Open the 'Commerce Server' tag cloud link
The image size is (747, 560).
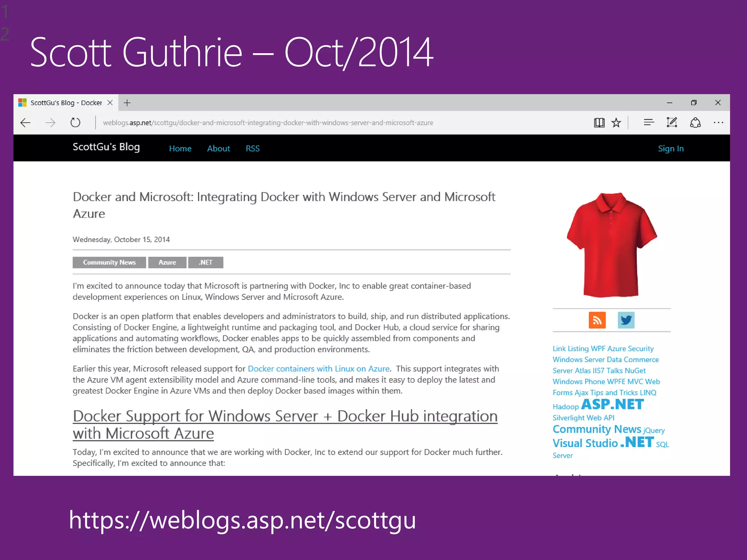(x=641, y=359)
